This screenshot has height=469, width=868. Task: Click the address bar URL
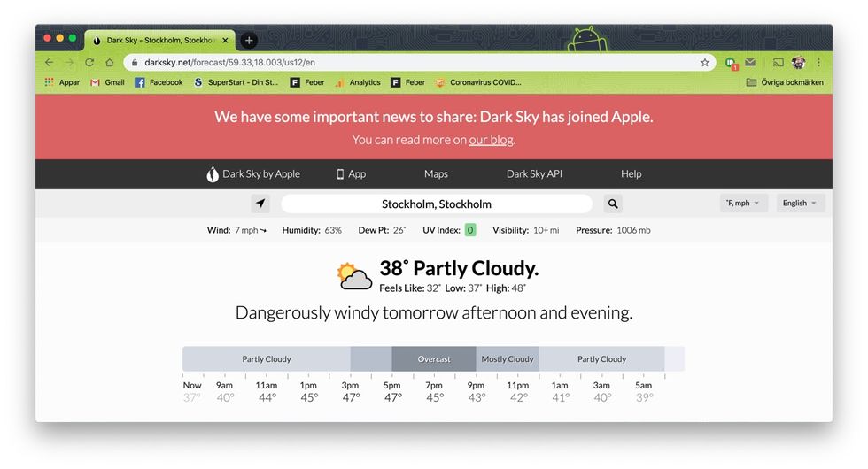[229, 63]
